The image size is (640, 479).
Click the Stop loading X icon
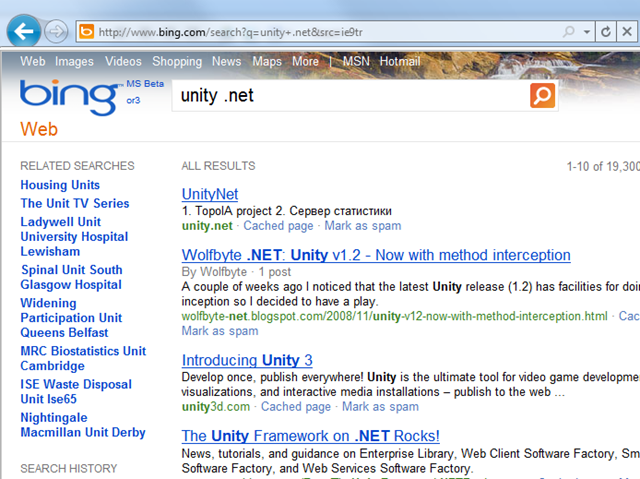(627, 31)
